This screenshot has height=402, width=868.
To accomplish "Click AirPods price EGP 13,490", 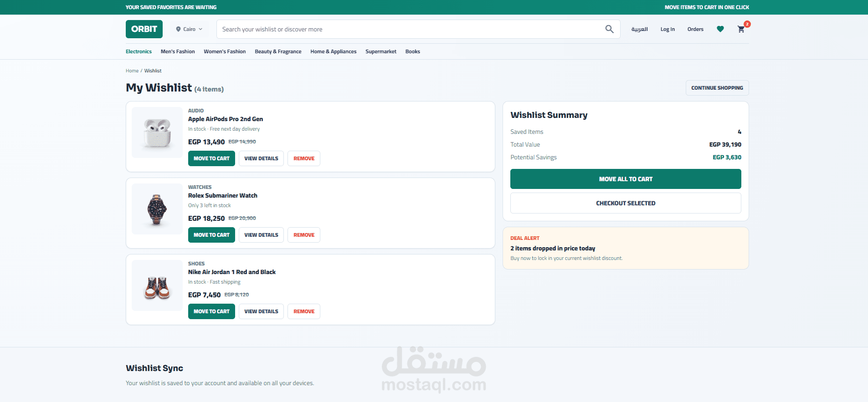I will click(x=206, y=142).
